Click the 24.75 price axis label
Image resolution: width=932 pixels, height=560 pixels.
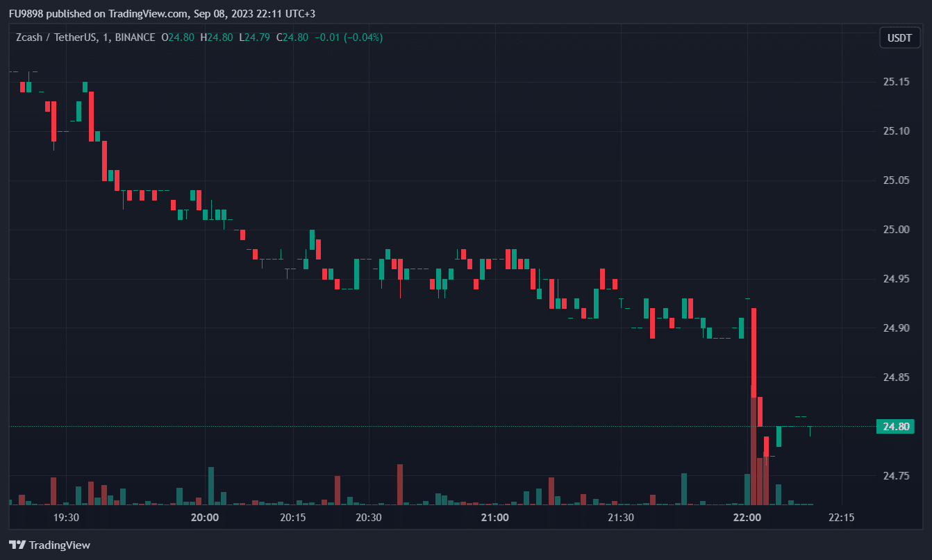tap(896, 476)
